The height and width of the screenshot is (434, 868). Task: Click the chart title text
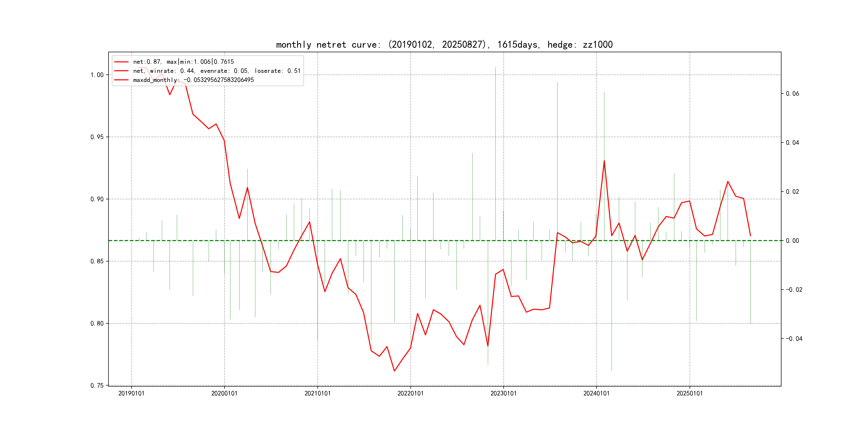[x=444, y=44]
